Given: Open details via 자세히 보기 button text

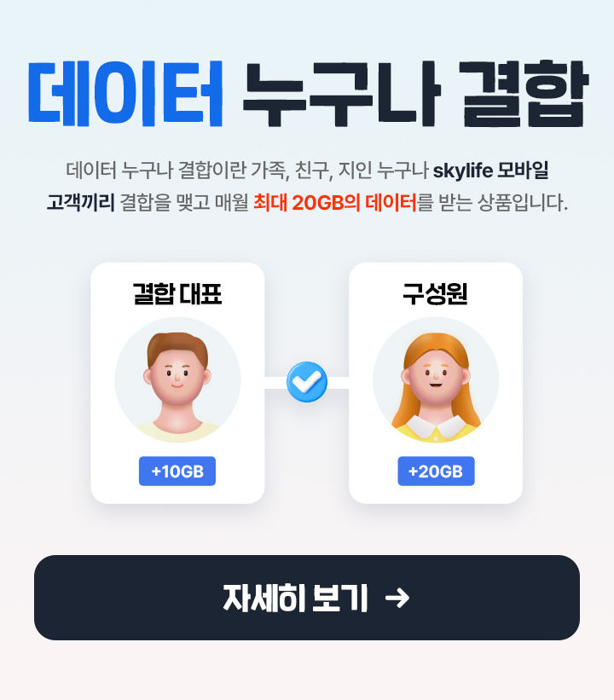Looking at the screenshot, I should point(295,598).
